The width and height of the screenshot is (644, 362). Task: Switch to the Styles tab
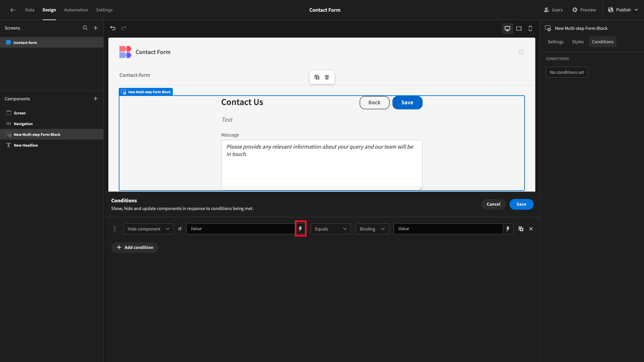[578, 42]
